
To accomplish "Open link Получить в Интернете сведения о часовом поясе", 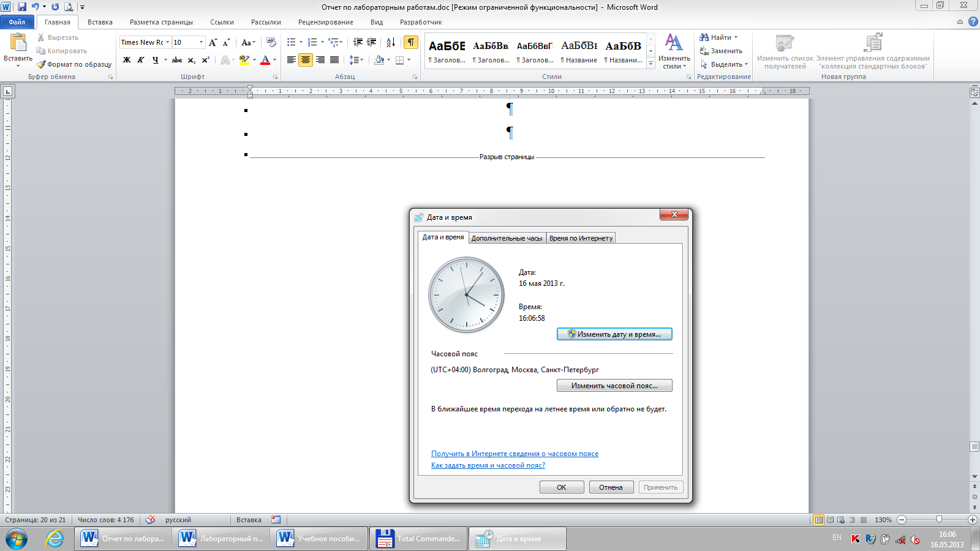I will pos(514,454).
